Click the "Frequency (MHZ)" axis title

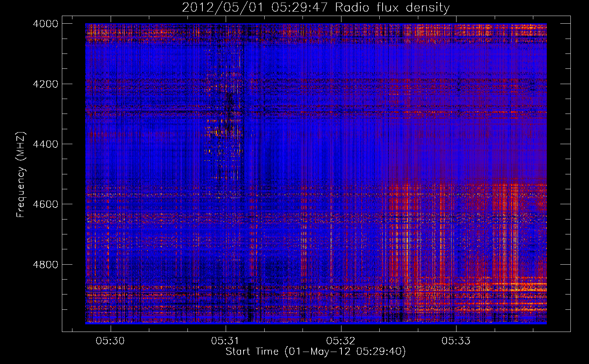point(21,174)
